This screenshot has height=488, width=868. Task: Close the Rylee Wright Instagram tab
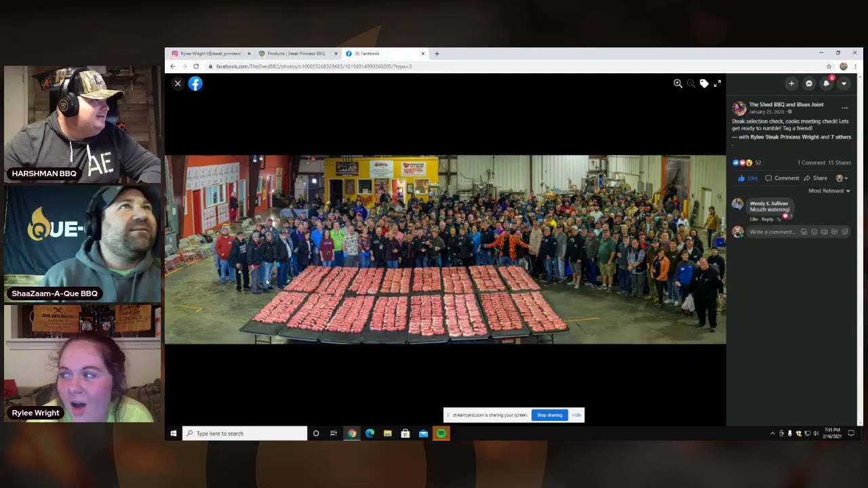[x=249, y=54]
